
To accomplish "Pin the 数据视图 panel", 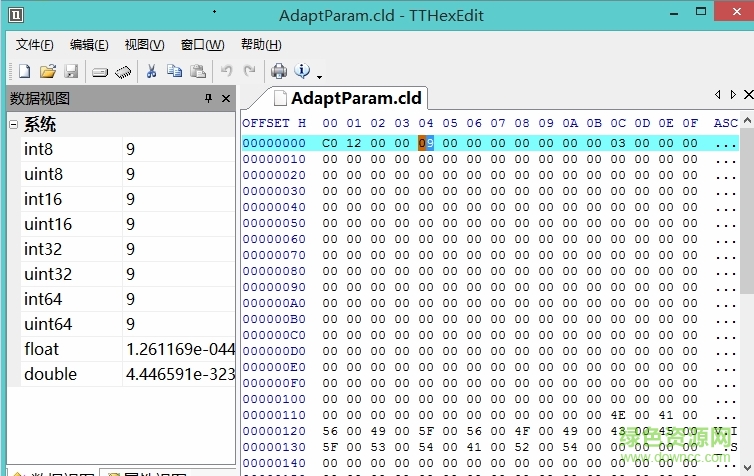I will click(208, 98).
